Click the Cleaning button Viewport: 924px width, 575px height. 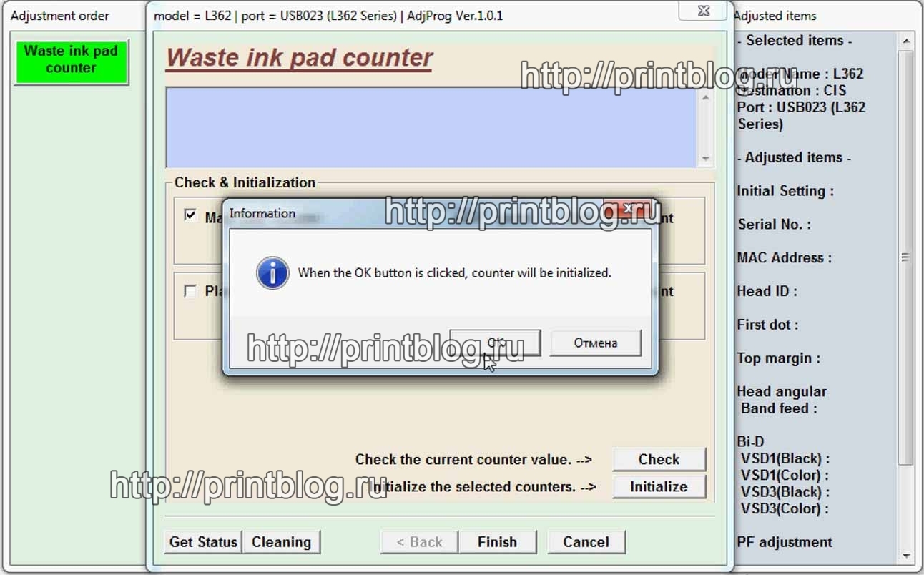click(281, 542)
